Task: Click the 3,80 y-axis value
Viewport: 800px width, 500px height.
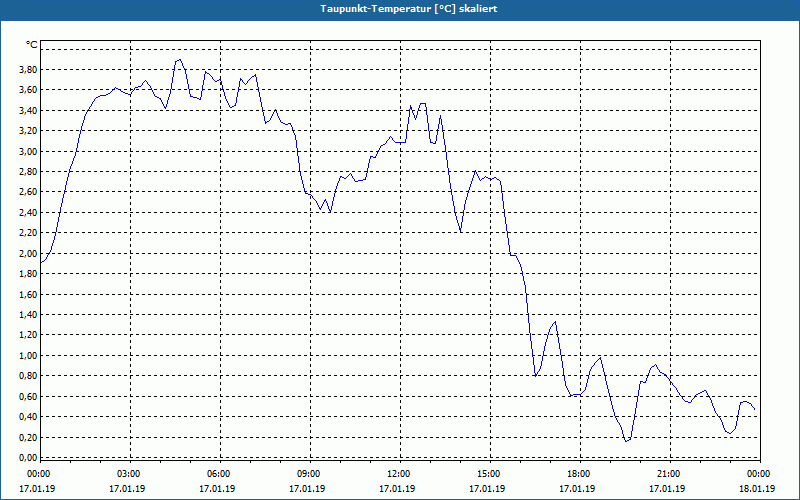Action: 29,69
